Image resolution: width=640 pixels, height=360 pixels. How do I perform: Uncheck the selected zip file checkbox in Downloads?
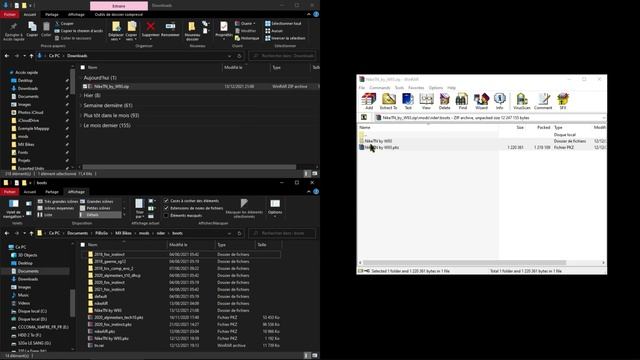[x=85, y=87]
